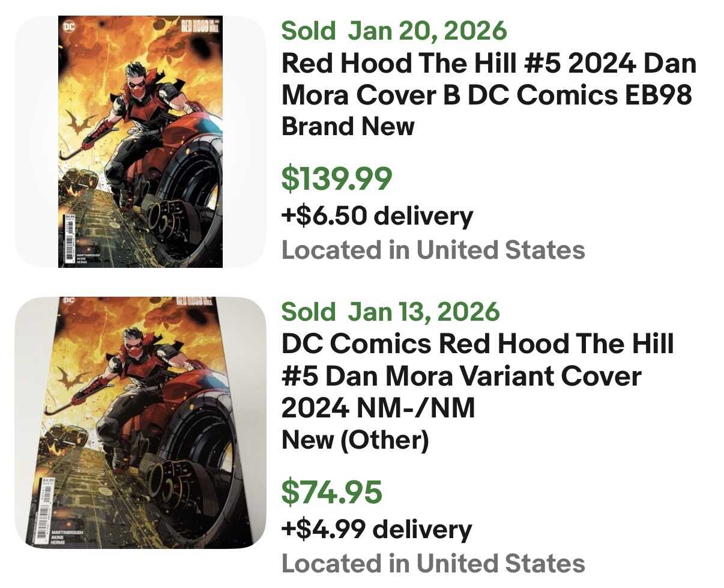This screenshot has width=724, height=588.
Task: Click the "+$6.50 delivery" text
Action: [x=377, y=216]
